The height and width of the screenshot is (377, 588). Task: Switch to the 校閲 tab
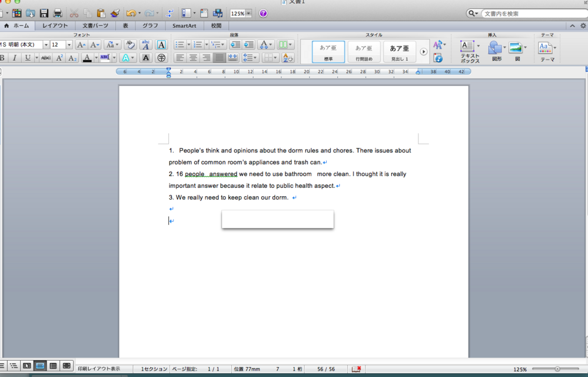[x=216, y=25]
